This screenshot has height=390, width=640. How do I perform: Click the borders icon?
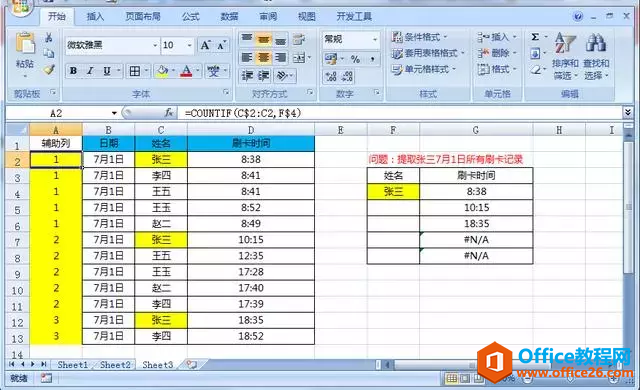tap(135, 71)
